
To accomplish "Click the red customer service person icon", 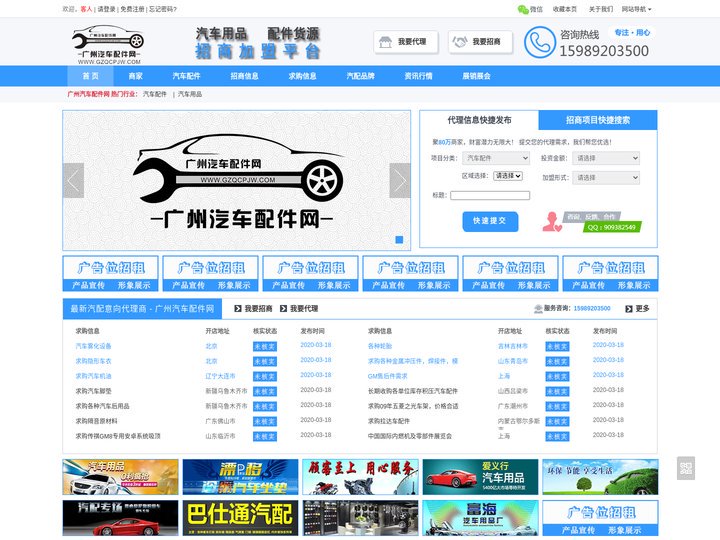I will pos(551,221).
